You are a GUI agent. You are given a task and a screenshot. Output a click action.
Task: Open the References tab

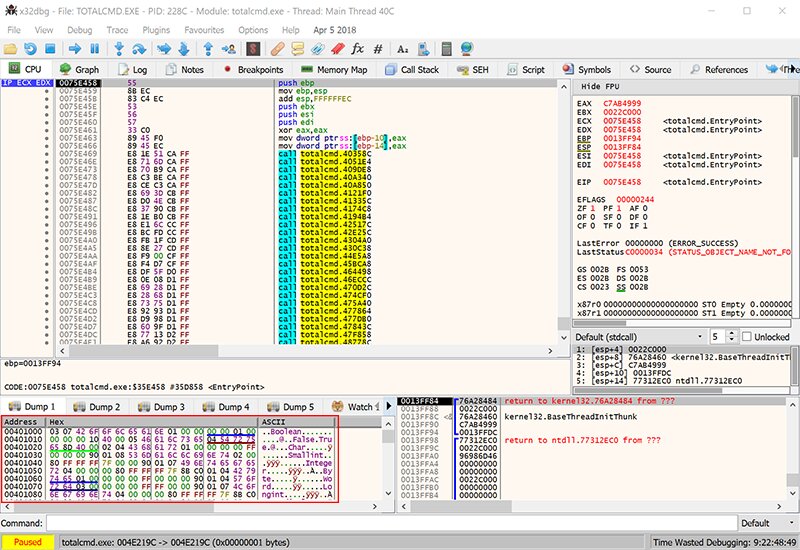pyautogui.click(x=719, y=69)
